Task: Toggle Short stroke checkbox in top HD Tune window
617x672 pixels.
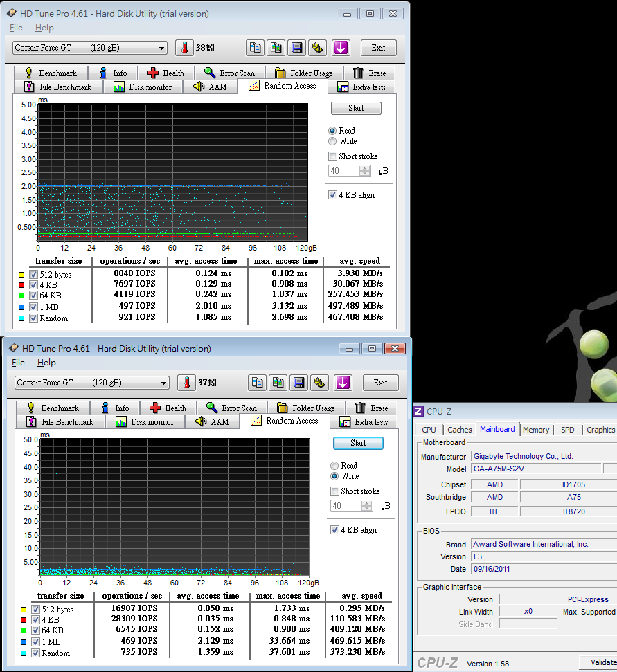Action: pyautogui.click(x=332, y=156)
